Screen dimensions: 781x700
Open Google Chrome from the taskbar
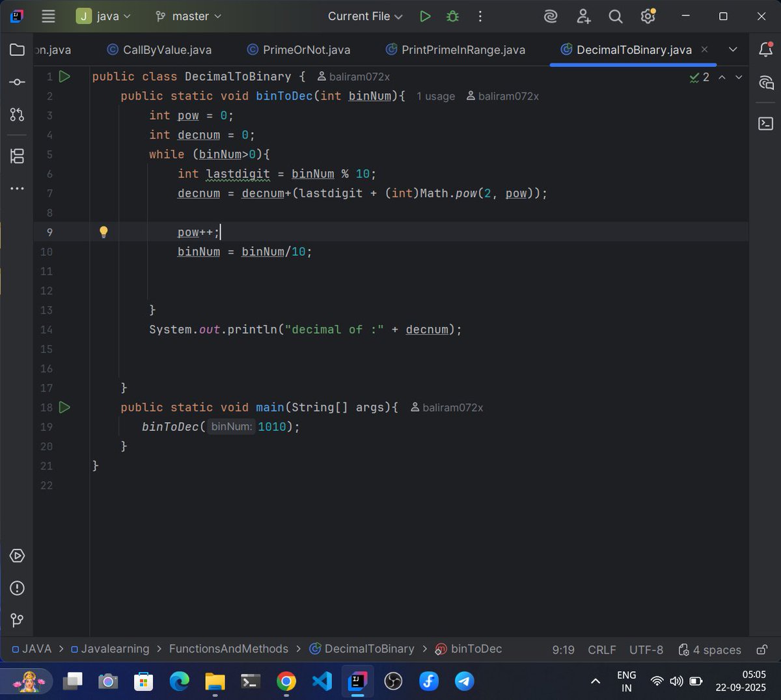(286, 681)
